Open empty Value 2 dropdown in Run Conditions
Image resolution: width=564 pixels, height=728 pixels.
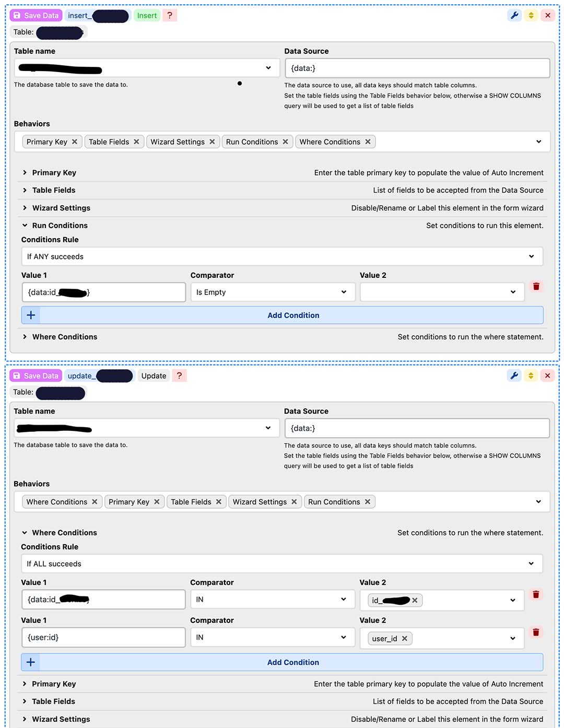click(x=442, y=292)
